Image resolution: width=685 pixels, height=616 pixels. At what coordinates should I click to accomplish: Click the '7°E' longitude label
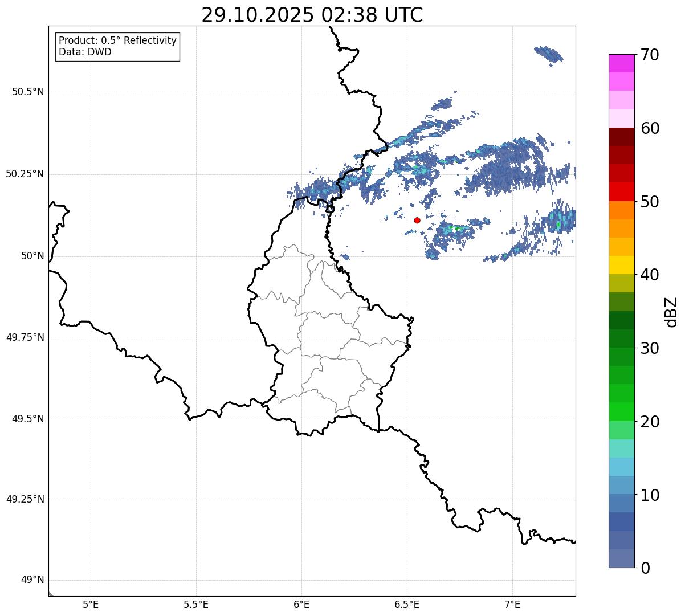512,604
